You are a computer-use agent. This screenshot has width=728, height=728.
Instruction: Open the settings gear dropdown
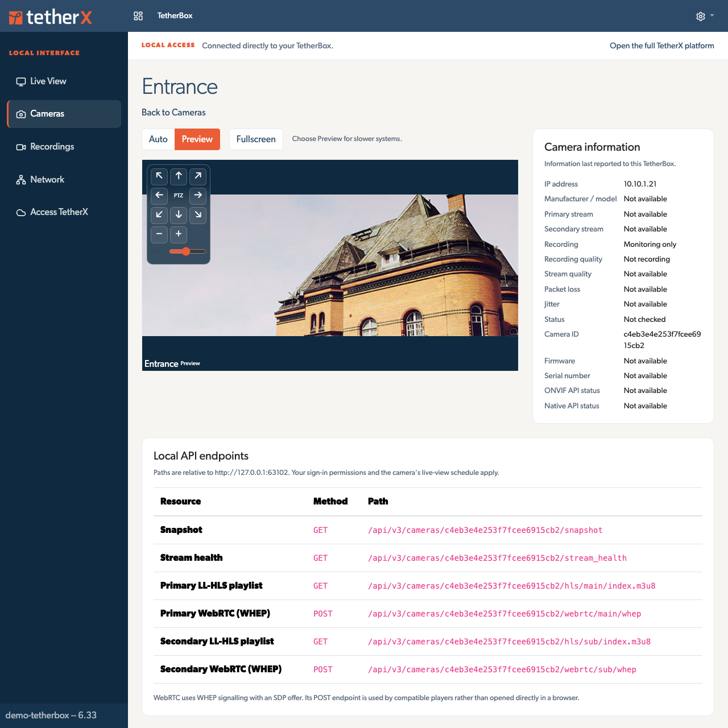click(x=705, y=16)
